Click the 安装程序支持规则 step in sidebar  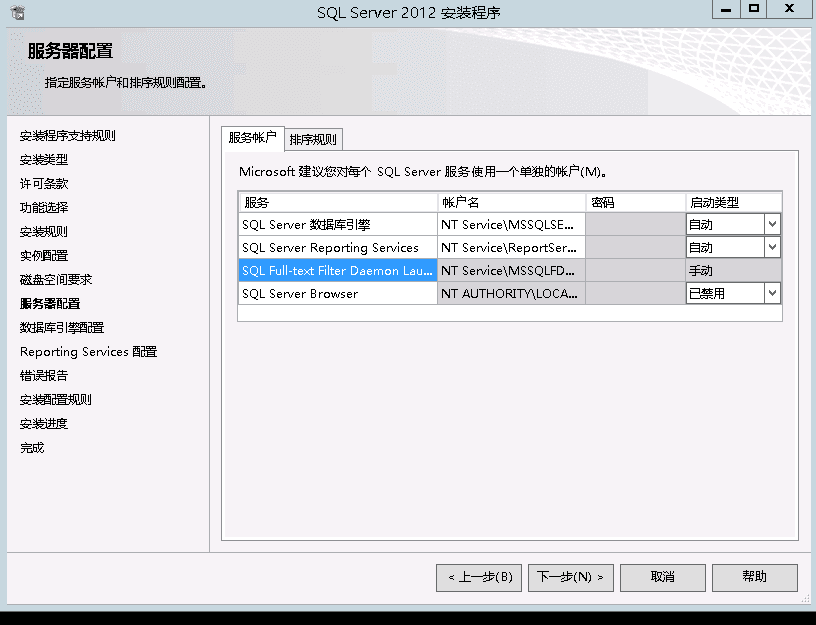coord(68,136)
